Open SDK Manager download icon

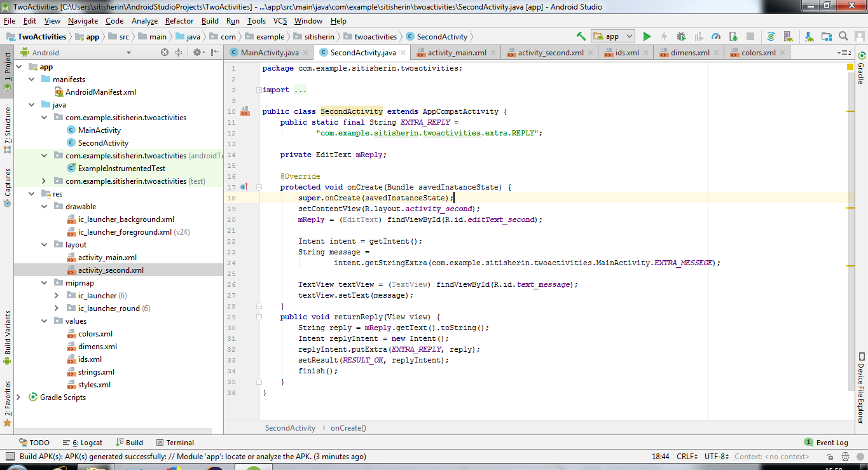pyautogui.click(x=809, y=37)
